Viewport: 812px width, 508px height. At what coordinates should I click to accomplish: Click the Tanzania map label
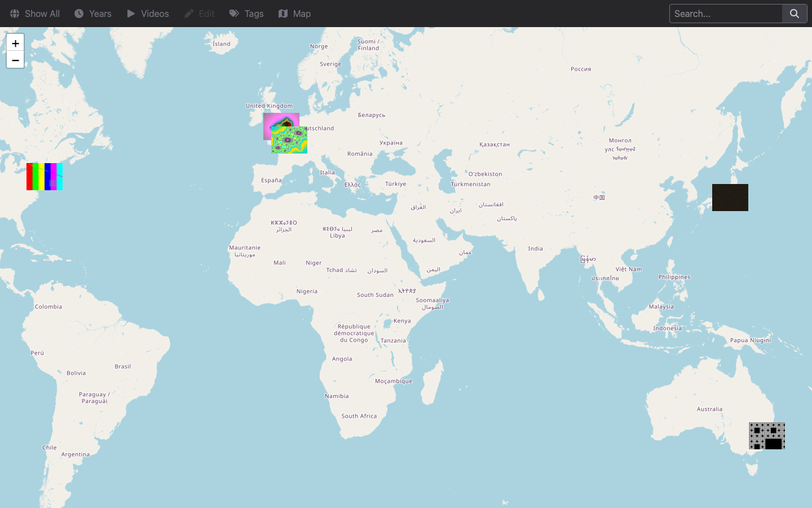coord(393,340)
